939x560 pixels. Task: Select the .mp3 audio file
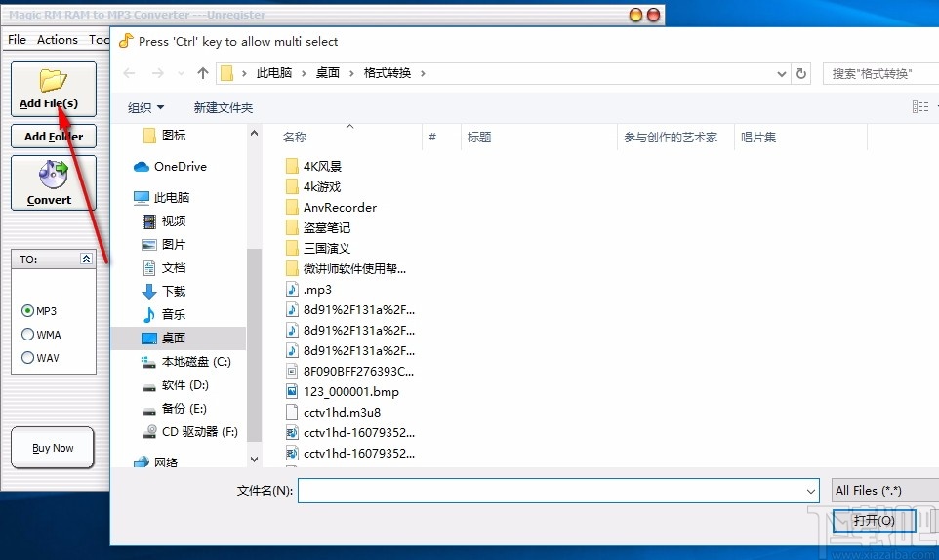[309, 290]
